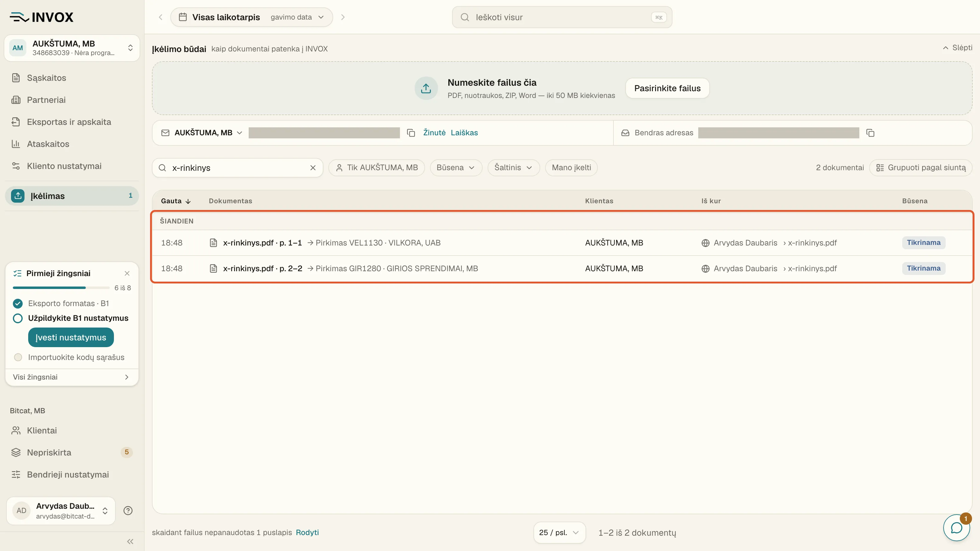
Task: Switch company via AUKŠTUMA, MB selector
Action: click(72, 48)
